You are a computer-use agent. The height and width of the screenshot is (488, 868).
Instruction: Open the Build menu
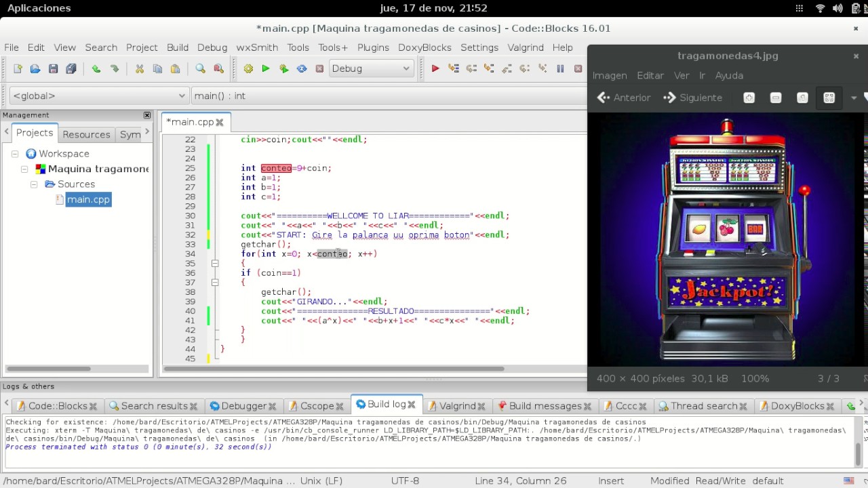[178, 47]
